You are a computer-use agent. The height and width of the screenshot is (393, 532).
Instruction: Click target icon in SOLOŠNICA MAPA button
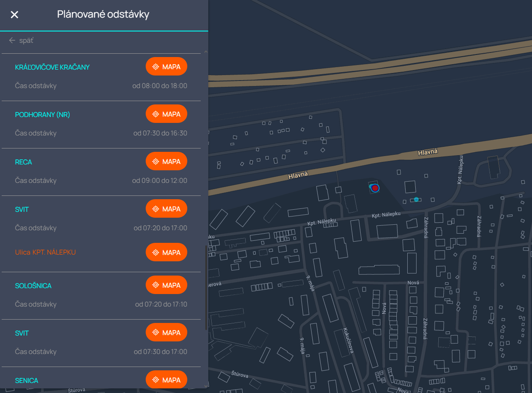coord(156,285)
